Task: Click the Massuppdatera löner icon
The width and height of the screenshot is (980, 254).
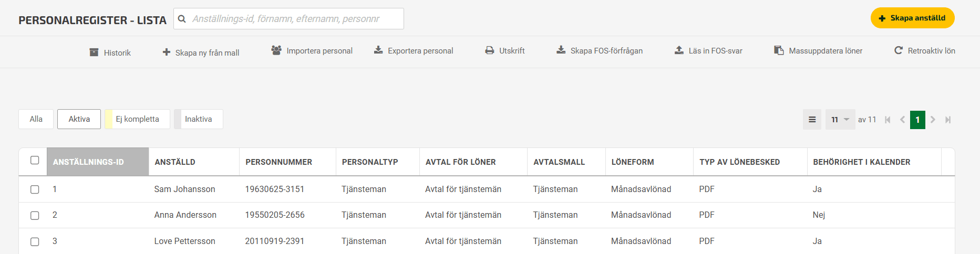Action: pos(779,50)
